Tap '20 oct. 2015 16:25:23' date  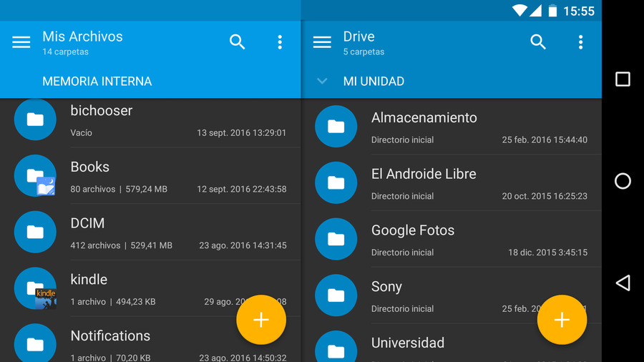[x=545, y=196]
